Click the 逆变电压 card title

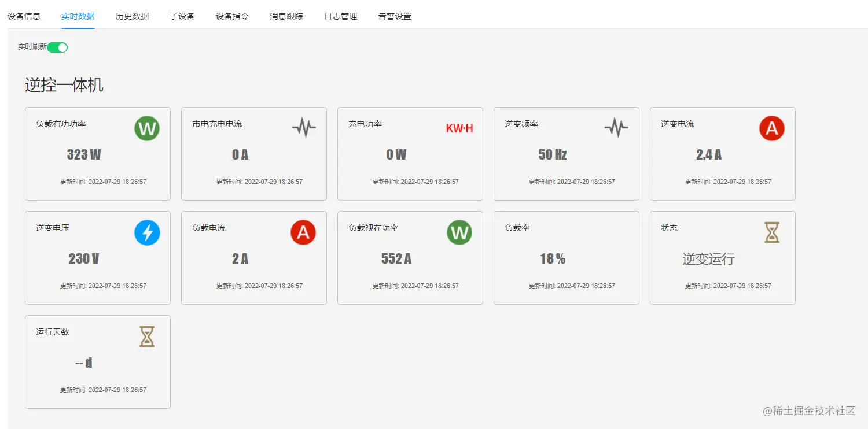(x=53, y=228)
